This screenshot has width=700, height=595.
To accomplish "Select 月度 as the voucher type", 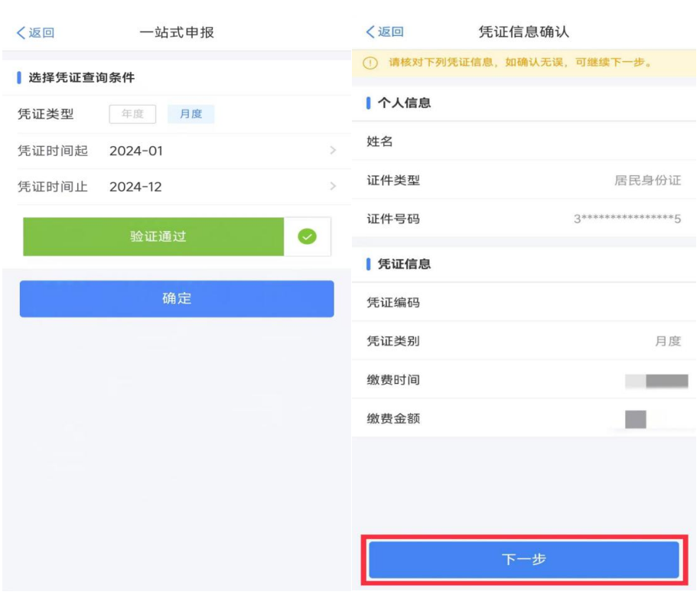I will tap(190, 114).
